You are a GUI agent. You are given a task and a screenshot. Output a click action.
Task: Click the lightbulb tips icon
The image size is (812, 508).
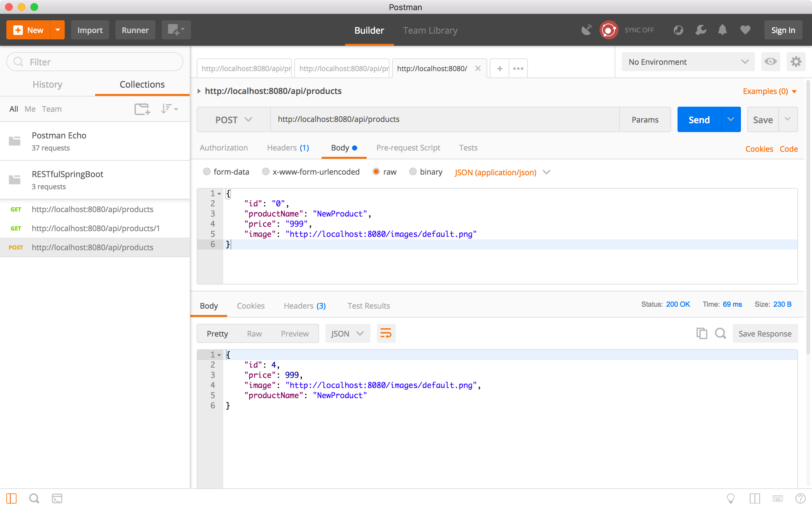(x=730, y=498)
